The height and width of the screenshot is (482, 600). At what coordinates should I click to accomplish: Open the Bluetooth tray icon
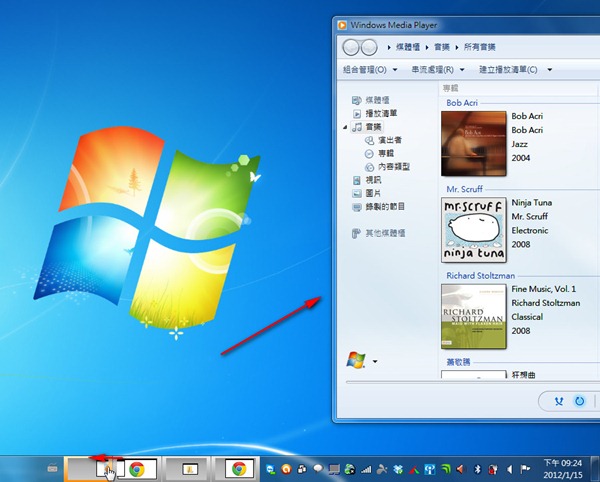(477, 469)
